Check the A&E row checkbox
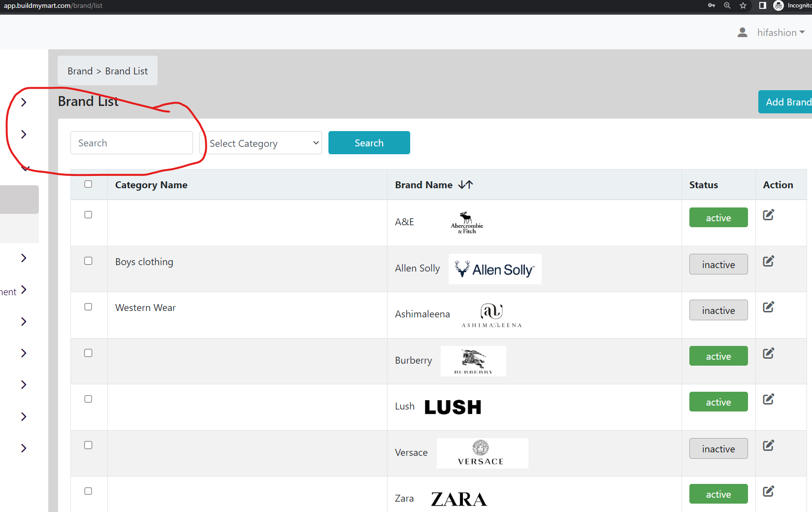Image resolution: width=812 pixels, height=512 pixels. click(x=88, y=215)
